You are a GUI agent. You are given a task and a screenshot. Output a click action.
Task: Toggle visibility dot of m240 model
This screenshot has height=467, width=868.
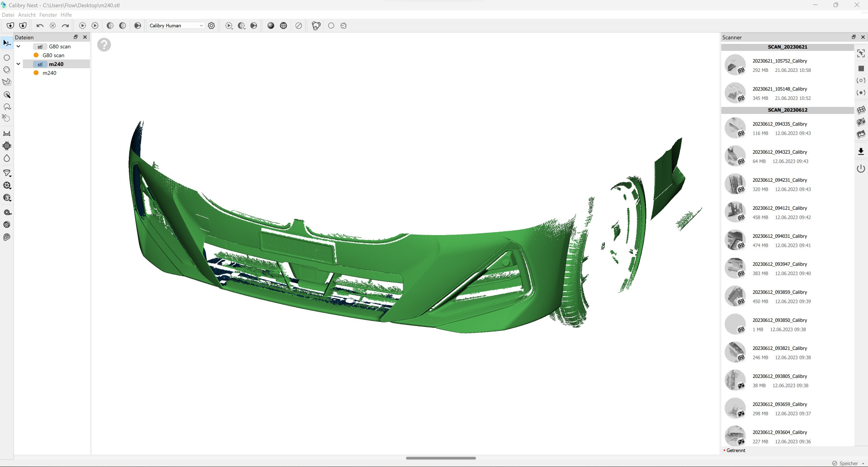click(x=36, y=73)
